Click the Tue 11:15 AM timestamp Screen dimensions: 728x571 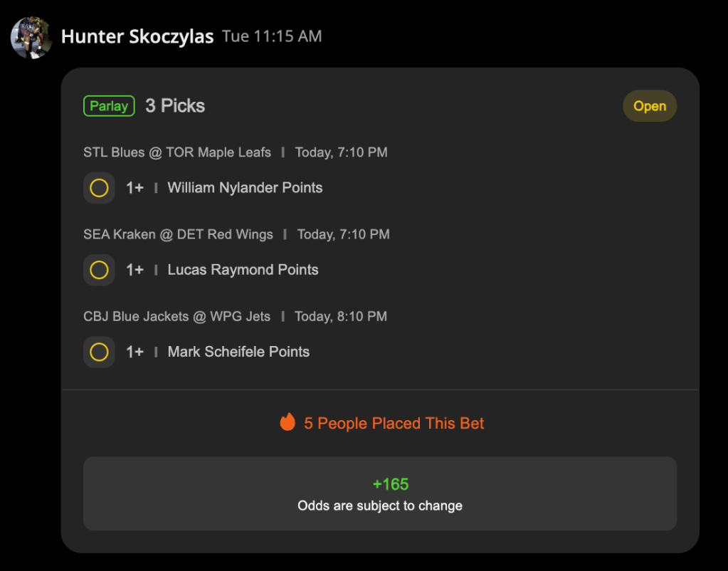point(272,36)
